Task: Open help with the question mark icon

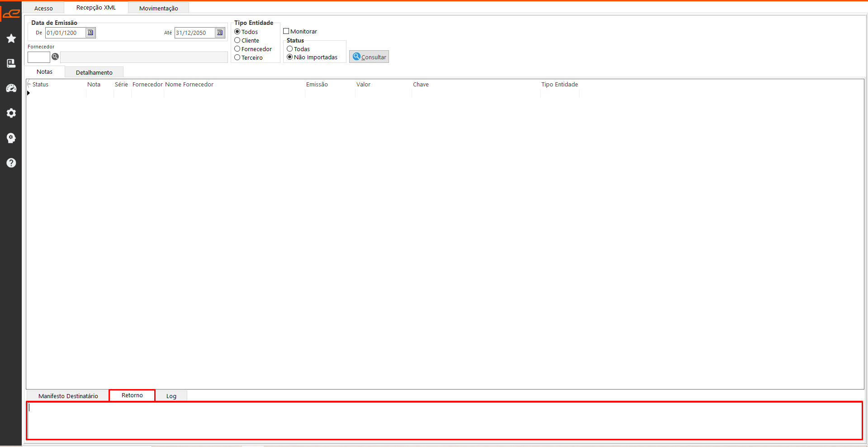Action: (11, 163)
